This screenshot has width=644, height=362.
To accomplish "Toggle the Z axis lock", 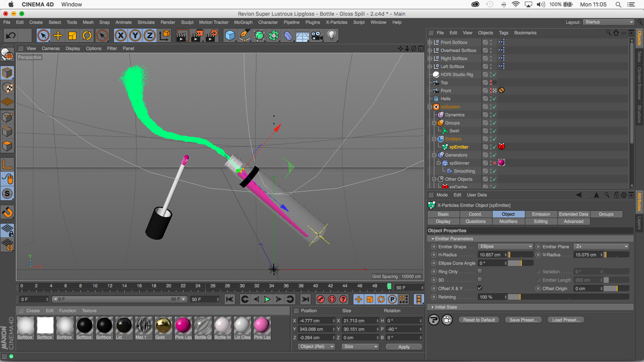I will tap(150, 35).
